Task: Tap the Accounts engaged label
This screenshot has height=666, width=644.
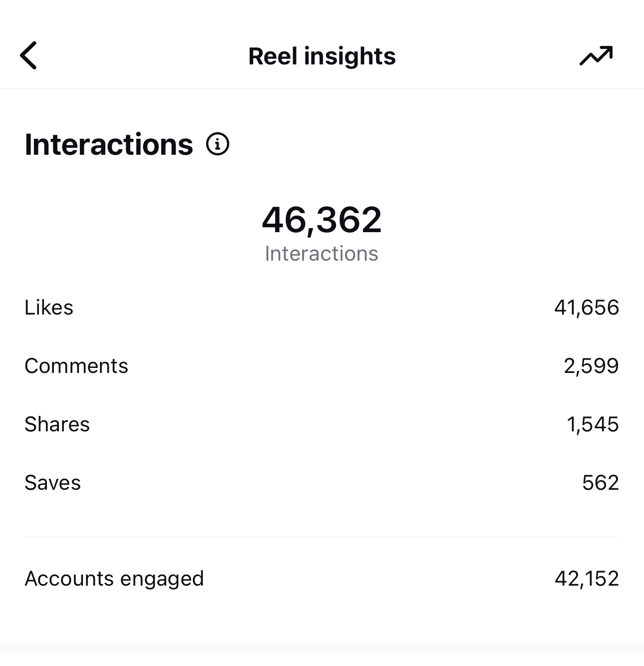Action: tap(114, 579)
